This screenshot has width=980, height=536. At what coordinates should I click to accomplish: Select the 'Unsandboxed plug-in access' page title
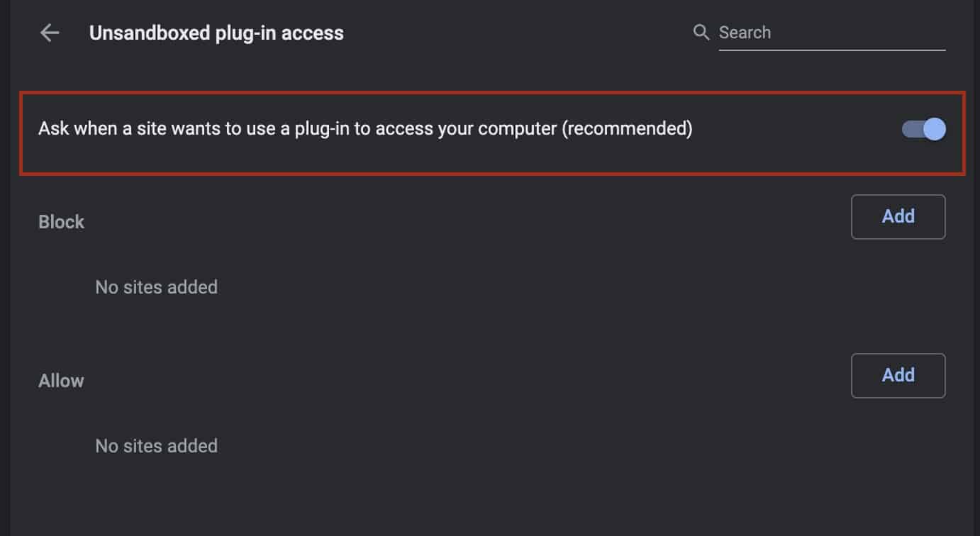pyautogui.click(x=216, y=33)
